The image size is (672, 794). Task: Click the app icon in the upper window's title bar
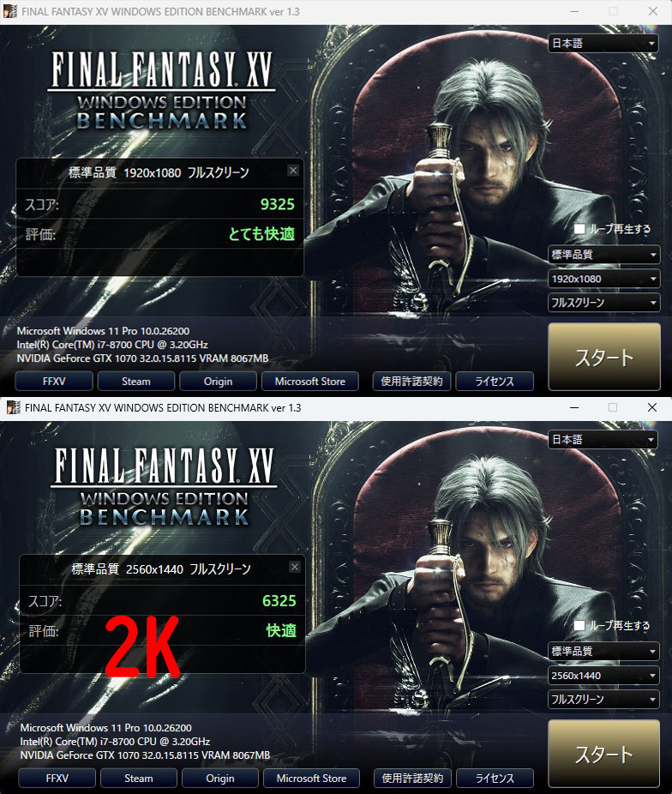click(x=9, y=11)
